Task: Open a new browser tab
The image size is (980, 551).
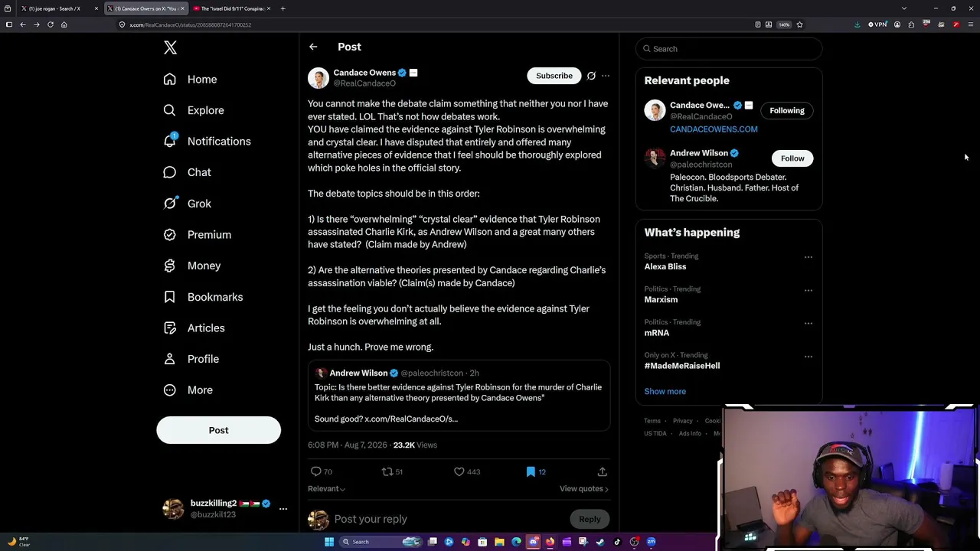Action: point(283,8)
